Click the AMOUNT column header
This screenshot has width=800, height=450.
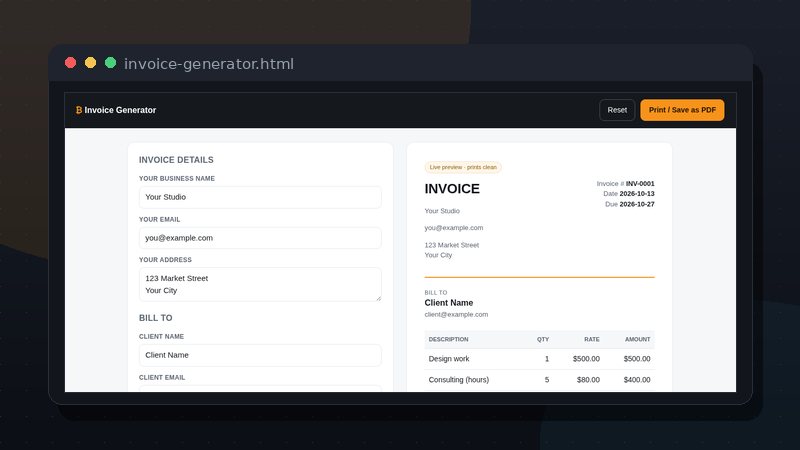point(638,339)
